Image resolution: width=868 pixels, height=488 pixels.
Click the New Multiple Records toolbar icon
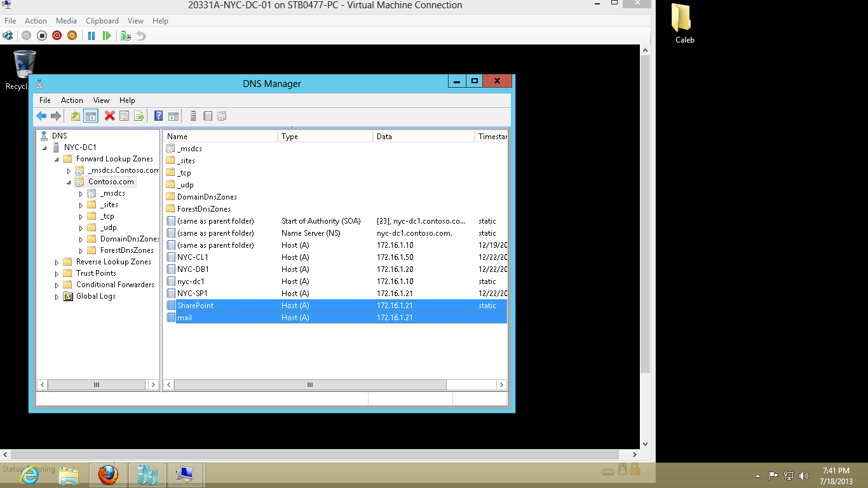click(x=222, y=116)
